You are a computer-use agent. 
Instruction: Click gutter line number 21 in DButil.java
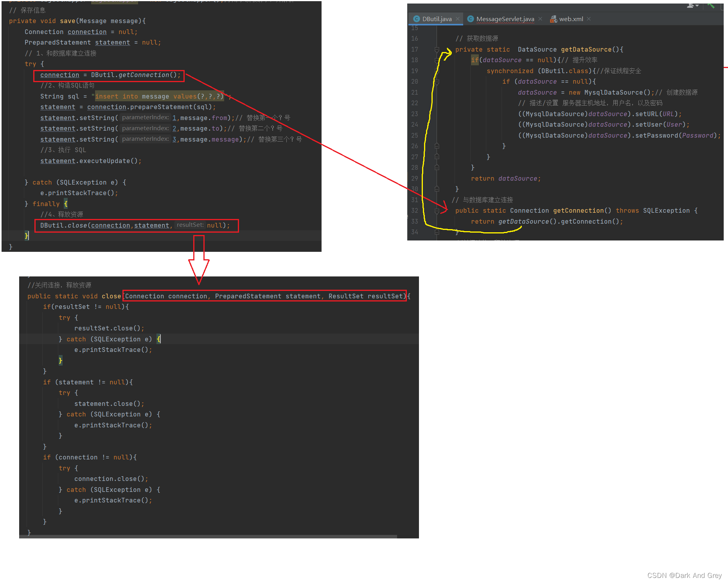(x=415, y=92)
